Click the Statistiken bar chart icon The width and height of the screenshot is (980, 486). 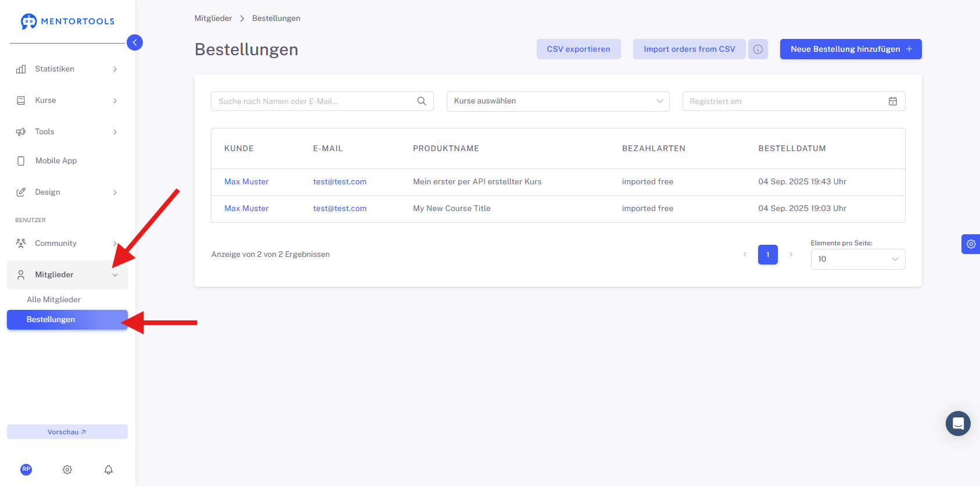click(21, 69)
